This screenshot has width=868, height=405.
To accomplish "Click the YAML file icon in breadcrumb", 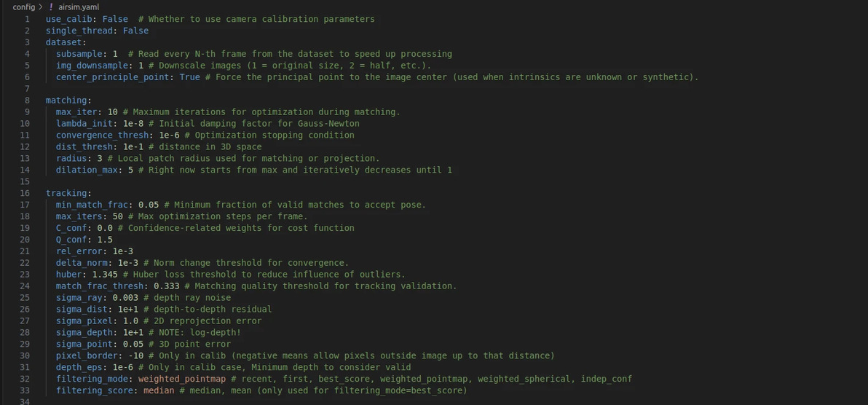I will coord(51,7).
